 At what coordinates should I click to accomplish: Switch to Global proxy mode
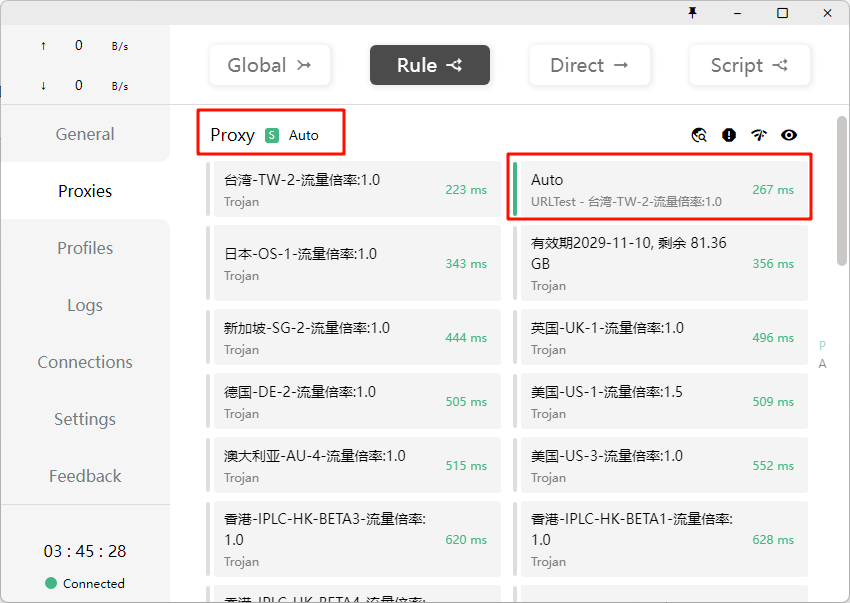point(269,65)
